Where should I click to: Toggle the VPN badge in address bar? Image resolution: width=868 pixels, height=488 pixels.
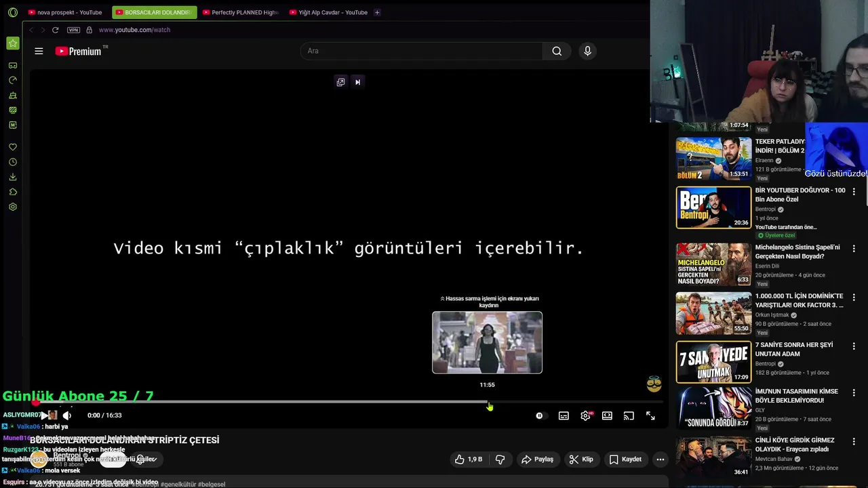(x=73, y=30)
